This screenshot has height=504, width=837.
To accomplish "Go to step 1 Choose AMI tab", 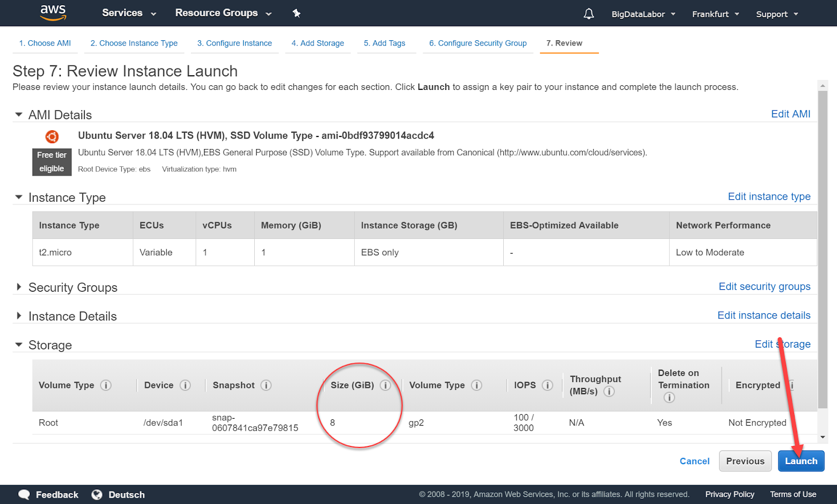I will click(45, 43).
